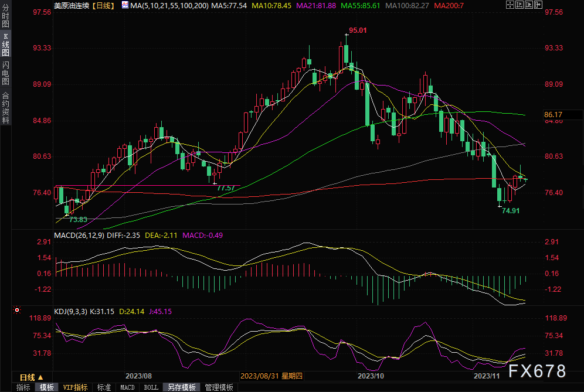Open the 闪电图 sidebar tab
Screen dimensions: 584x392
pyautogui.click(x=5, y=73)
